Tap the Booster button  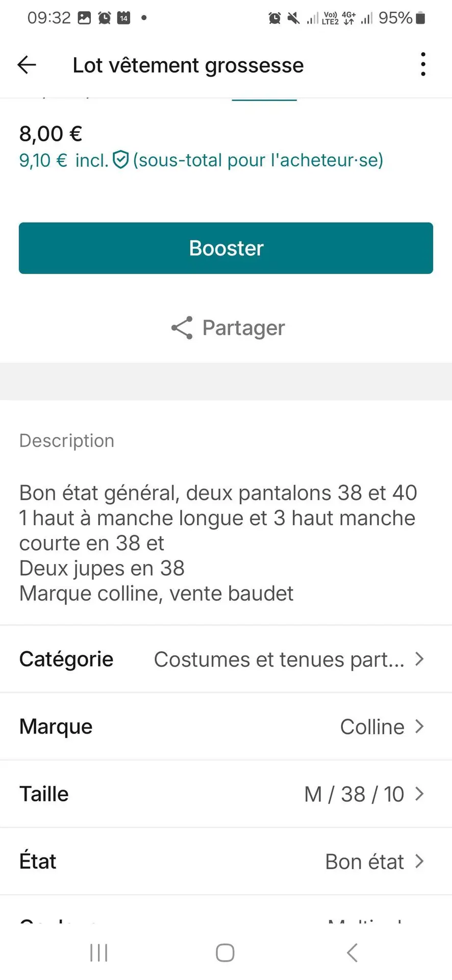coord(226,248)
